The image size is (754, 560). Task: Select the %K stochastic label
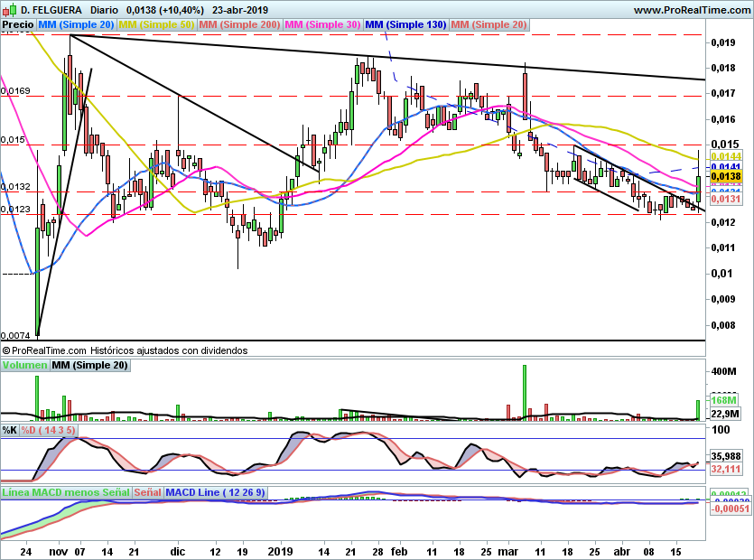coord(10,430)
